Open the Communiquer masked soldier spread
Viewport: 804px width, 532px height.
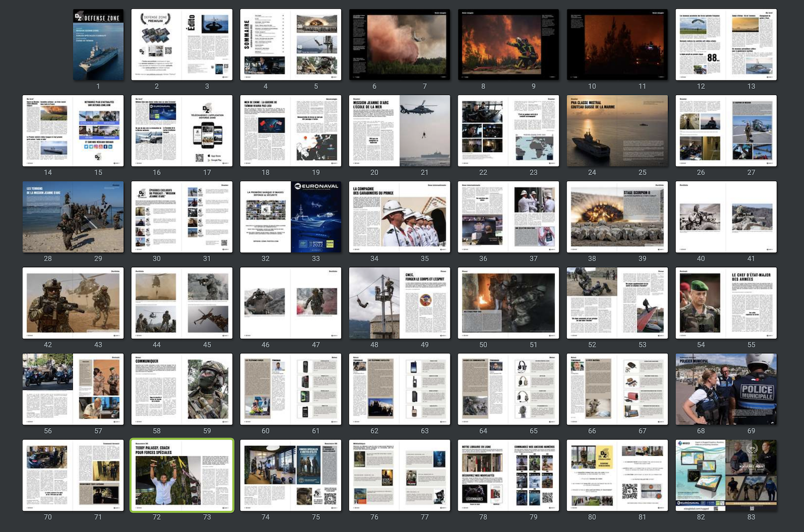click(x=182, y=389)
